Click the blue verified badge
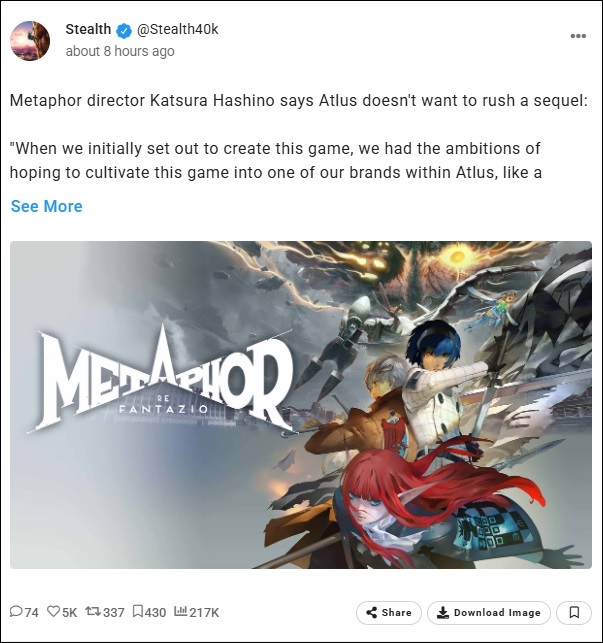Image resolution: width=603 pixels, height=643 pixels. [x=124, y=30]
